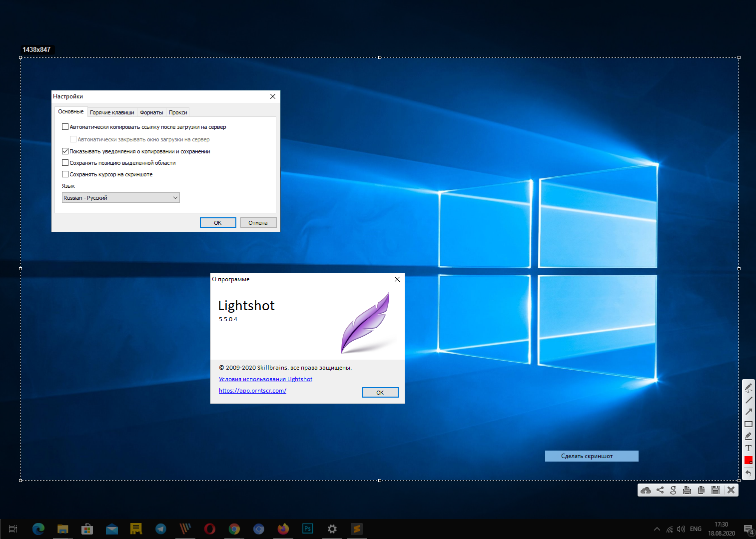Print the selected screenshot area

(x=687, y=490)
